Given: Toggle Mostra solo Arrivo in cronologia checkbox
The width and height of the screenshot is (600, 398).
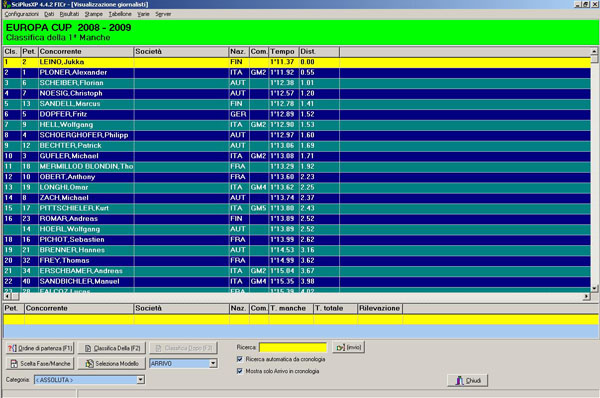Looking at the screenshot, I should (x=240, y=371).
